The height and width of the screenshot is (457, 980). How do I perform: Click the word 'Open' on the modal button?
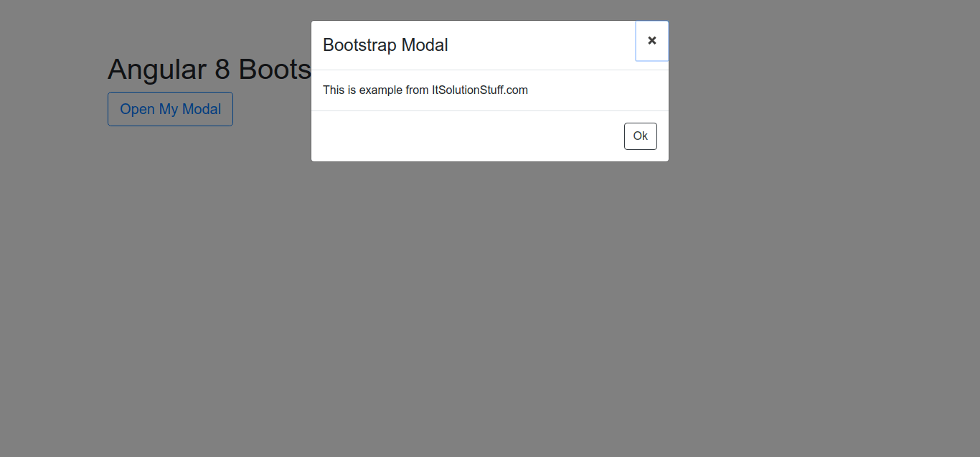pyautogui.click(x=137, y=109)
